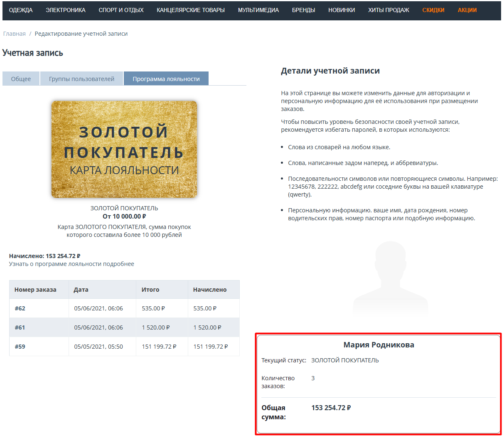The width and height of the screenshot is (504, 438).
Task: Open the НОВИНКИ section
Action: point(342,10)
